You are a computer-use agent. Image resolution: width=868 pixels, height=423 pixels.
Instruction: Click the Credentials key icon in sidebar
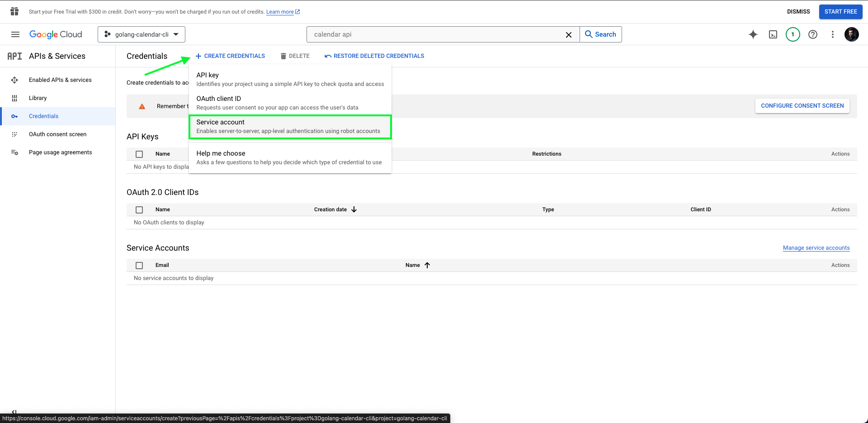[14, 116]
